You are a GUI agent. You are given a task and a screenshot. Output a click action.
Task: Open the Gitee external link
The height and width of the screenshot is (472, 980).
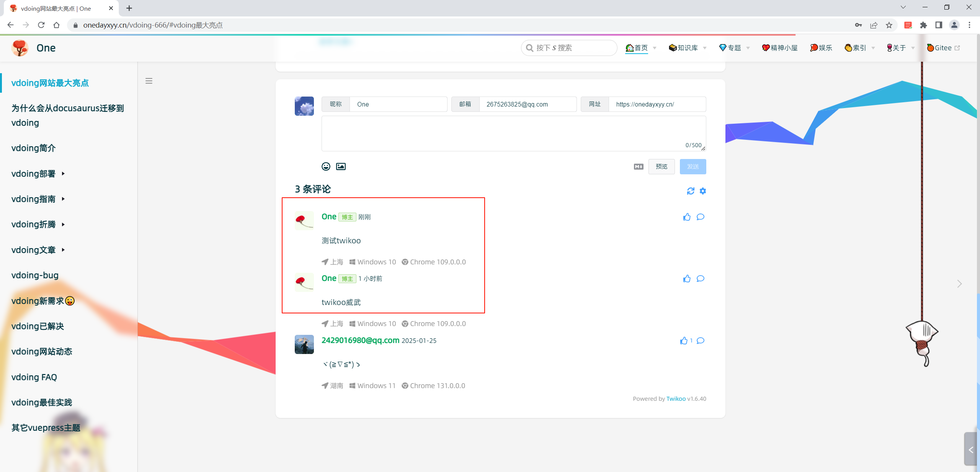(x=943, y=48)
